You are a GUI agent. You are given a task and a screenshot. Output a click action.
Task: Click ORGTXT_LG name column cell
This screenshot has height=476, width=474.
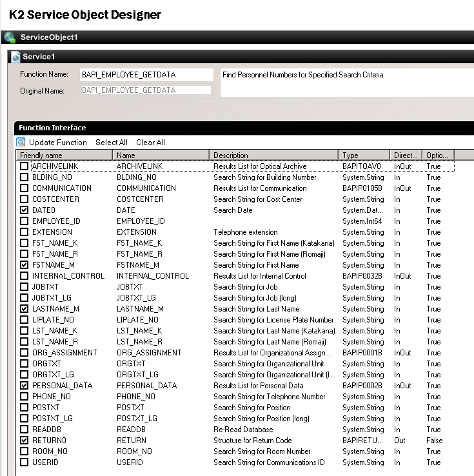tap(137, 374)
